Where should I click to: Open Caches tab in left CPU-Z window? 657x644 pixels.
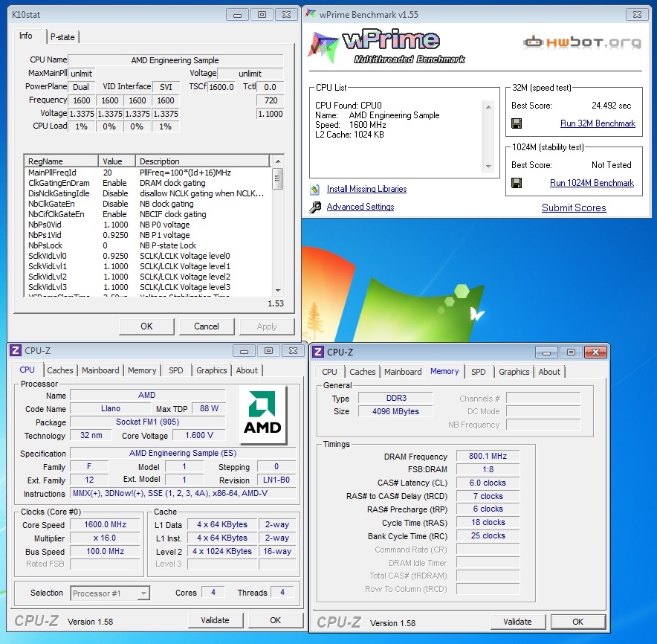60,370
